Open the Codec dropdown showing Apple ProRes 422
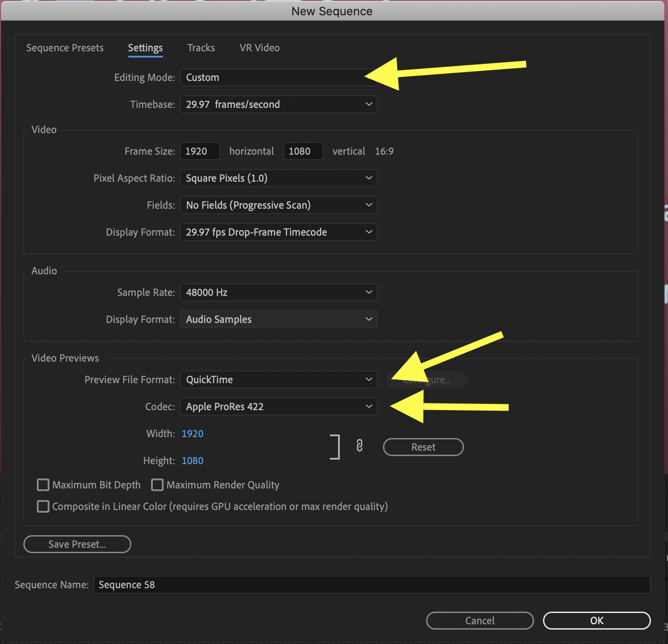Viewport: 668px width, 644px height. click(278, 407)
